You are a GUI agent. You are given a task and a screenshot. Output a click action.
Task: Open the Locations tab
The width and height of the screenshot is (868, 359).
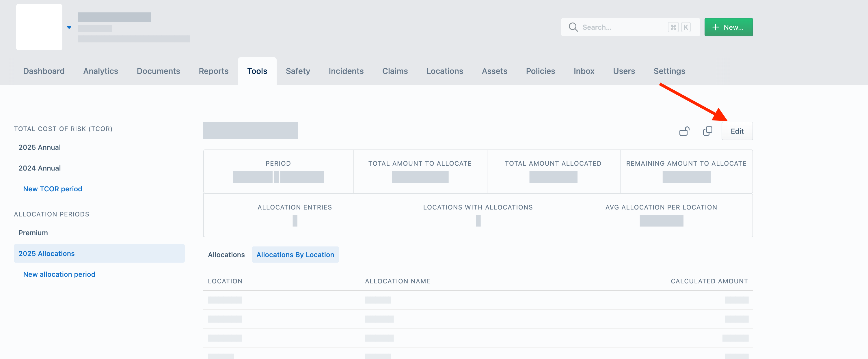point(445,71)
